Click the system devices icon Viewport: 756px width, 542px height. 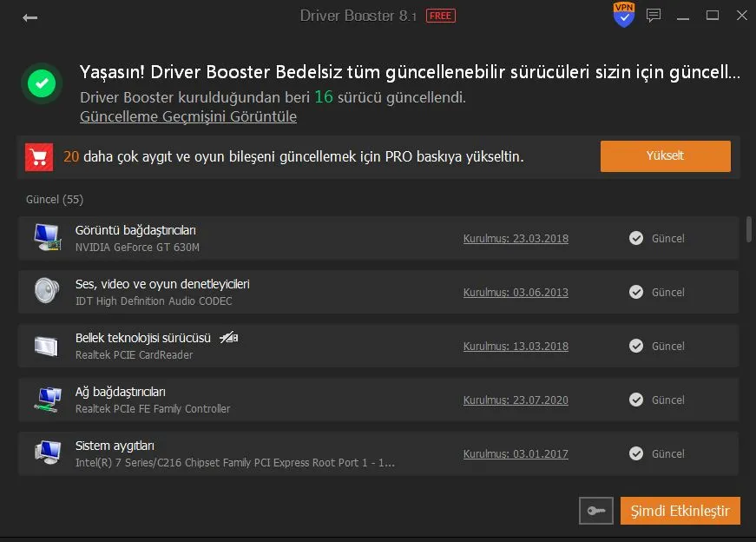tap(47, 453)
